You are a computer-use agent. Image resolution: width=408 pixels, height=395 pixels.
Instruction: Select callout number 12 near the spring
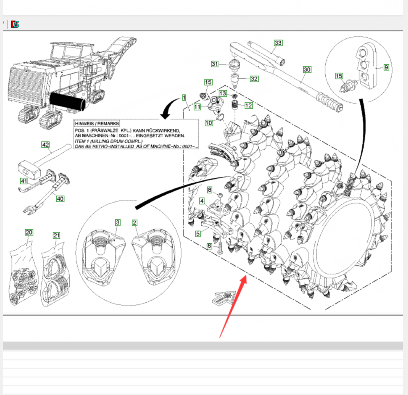pyautogui.click(x=249, y=105)
